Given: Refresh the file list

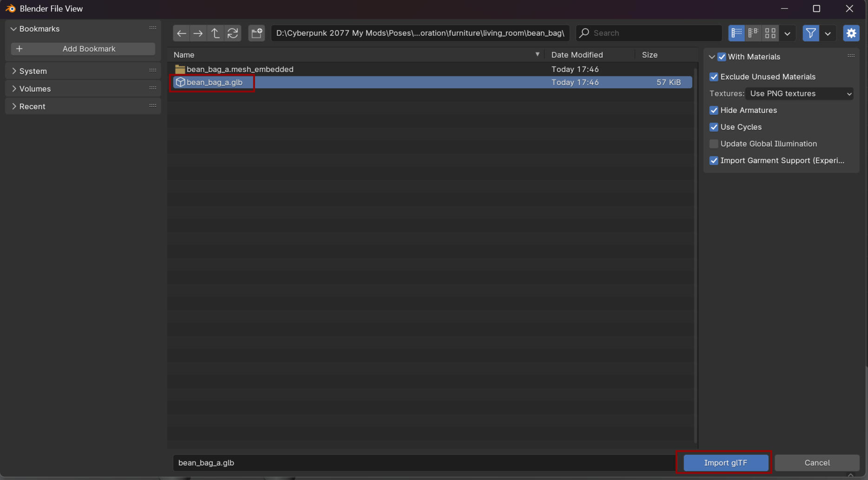Looking at the screenshot, I should [x=232, y=33].
